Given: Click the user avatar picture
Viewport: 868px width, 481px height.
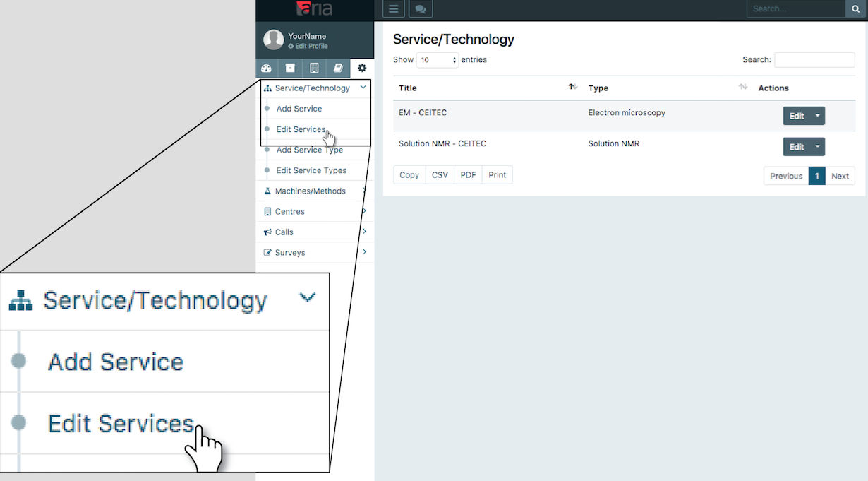Looking at the screenshot, I should [274, 40].
